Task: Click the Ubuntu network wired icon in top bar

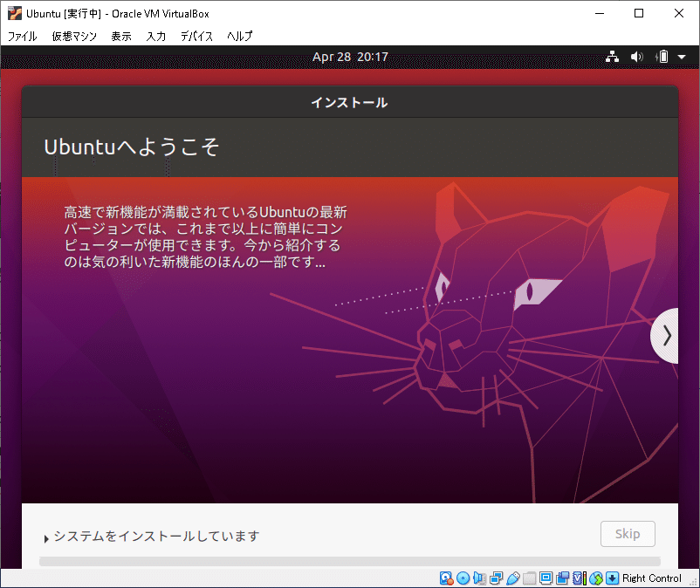Action: (x=612, y=57)
